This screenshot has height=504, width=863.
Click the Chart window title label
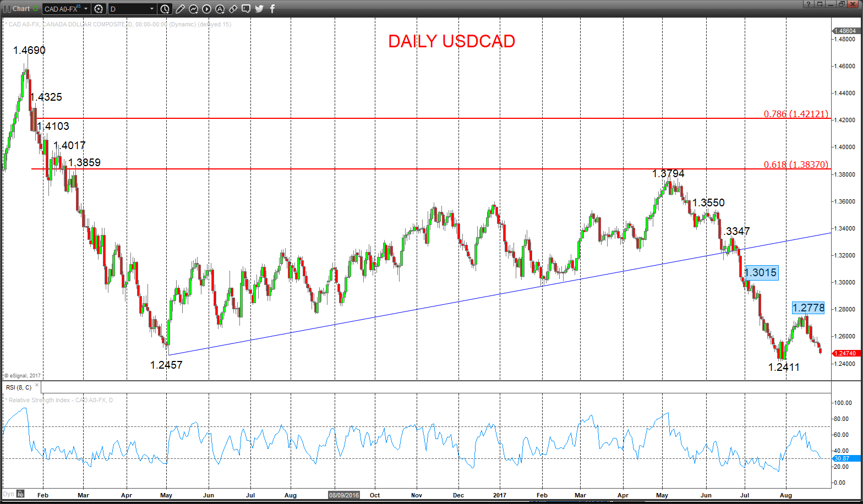click(x=21, y=9)
